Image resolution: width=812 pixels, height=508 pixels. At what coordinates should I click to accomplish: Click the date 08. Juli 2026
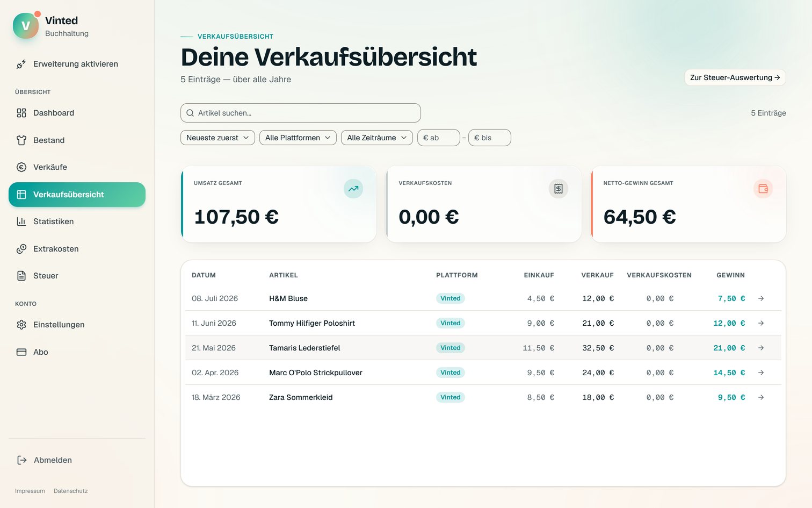[x=215, y=298]
